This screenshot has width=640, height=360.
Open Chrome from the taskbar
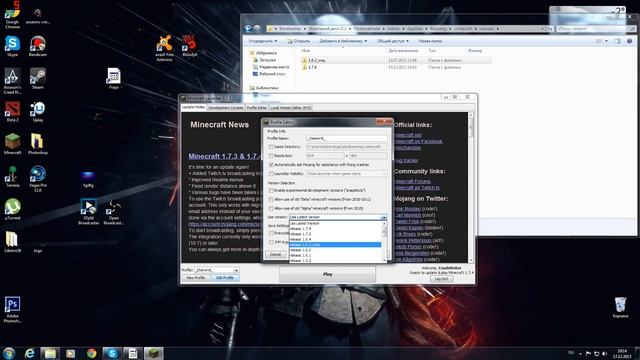tap(91, 353)
